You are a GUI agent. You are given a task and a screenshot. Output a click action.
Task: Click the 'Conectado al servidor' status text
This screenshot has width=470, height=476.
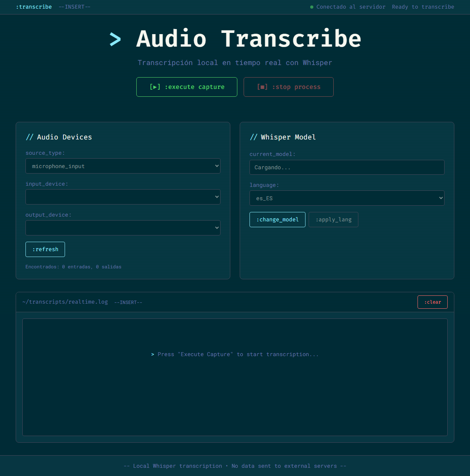pyautogui.click(x=351, y=7)
